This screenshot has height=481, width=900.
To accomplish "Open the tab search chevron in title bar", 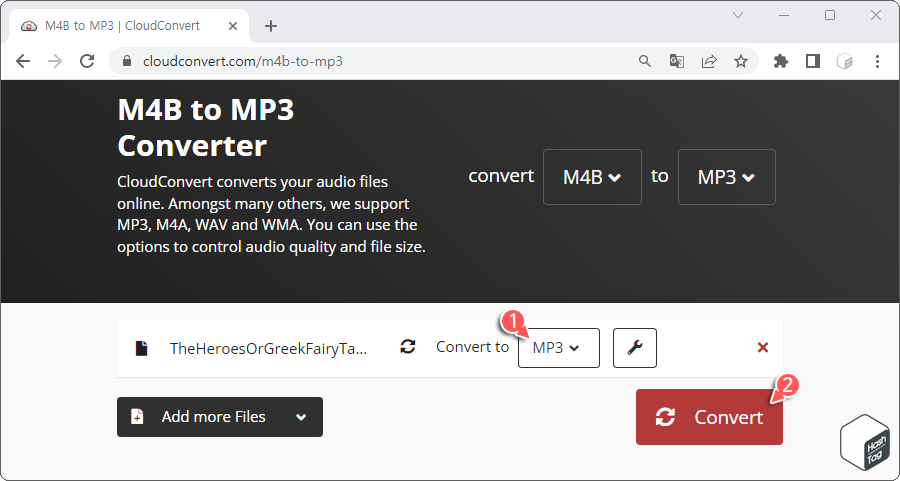I will 738,15.
